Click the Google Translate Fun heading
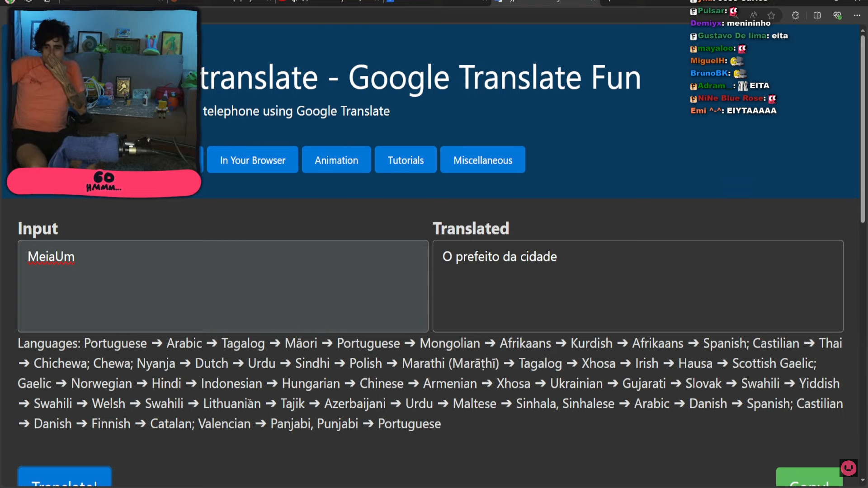Screen dimensions: 868x488 (420, 78)
